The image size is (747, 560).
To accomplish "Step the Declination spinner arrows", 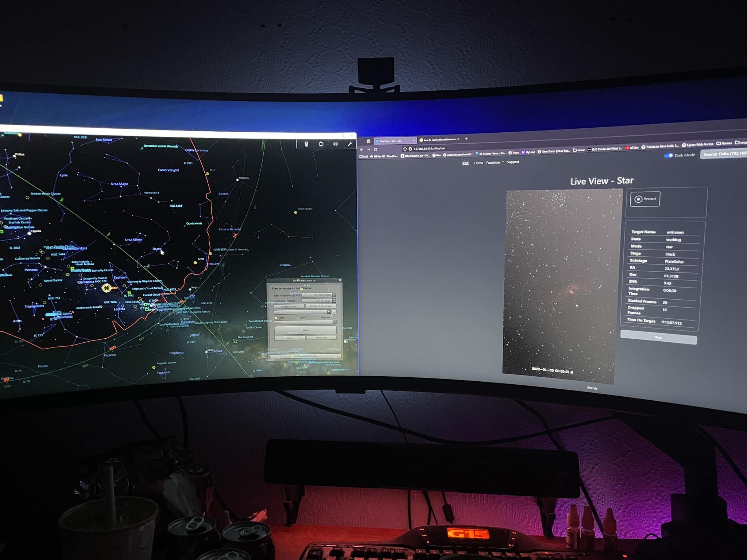I will point(334,300).
